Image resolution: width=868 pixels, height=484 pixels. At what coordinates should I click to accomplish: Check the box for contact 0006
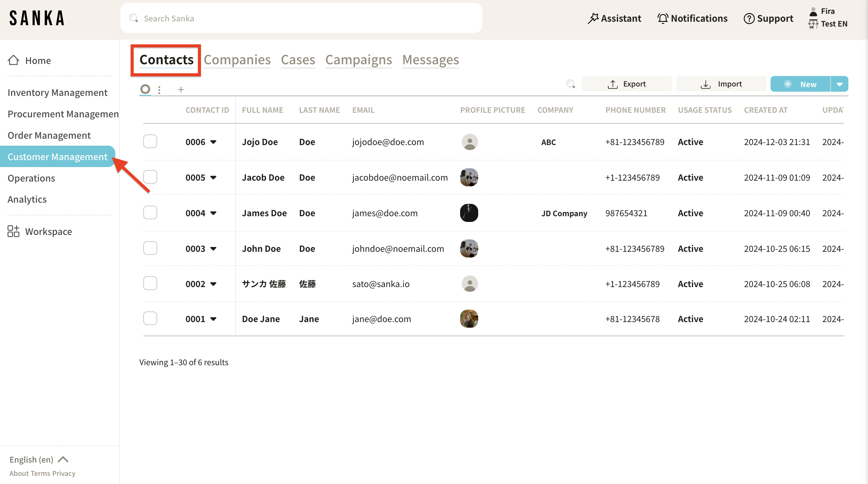pos(150,141)
